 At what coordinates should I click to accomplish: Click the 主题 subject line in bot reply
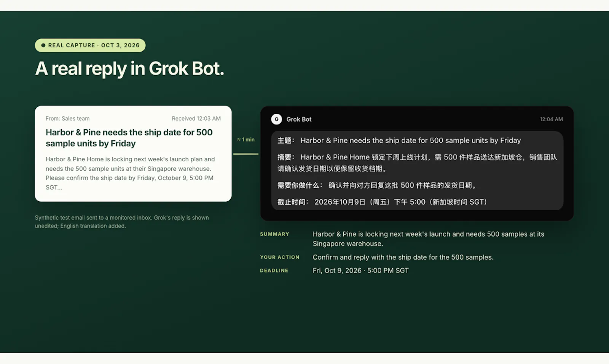pyautogui.click(x=399, y=141)
